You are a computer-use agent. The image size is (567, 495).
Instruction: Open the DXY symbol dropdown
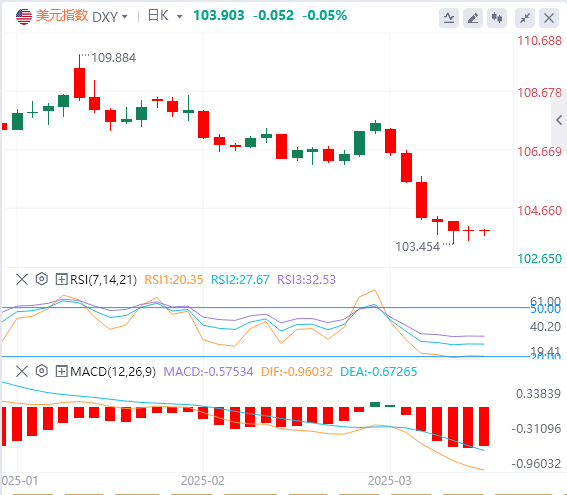click(110, 17)
